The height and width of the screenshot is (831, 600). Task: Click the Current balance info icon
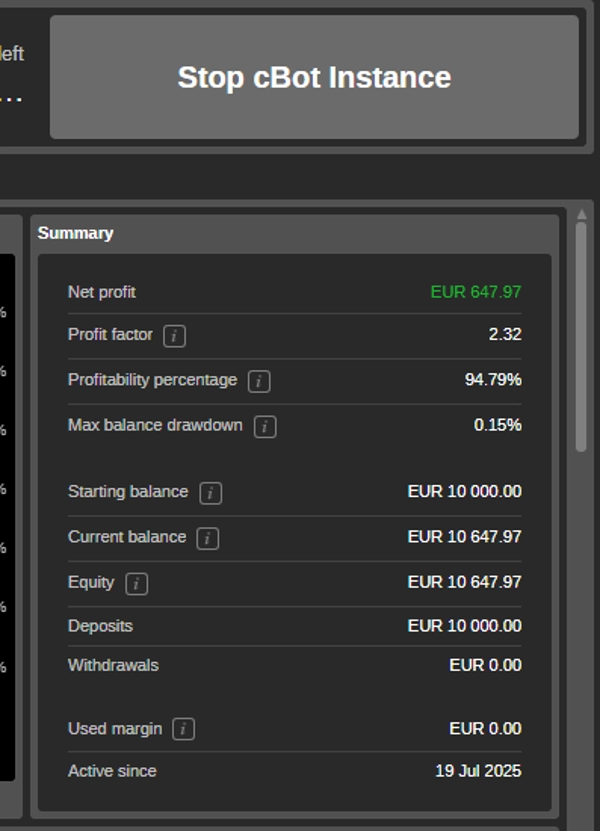tap(207, 538)
